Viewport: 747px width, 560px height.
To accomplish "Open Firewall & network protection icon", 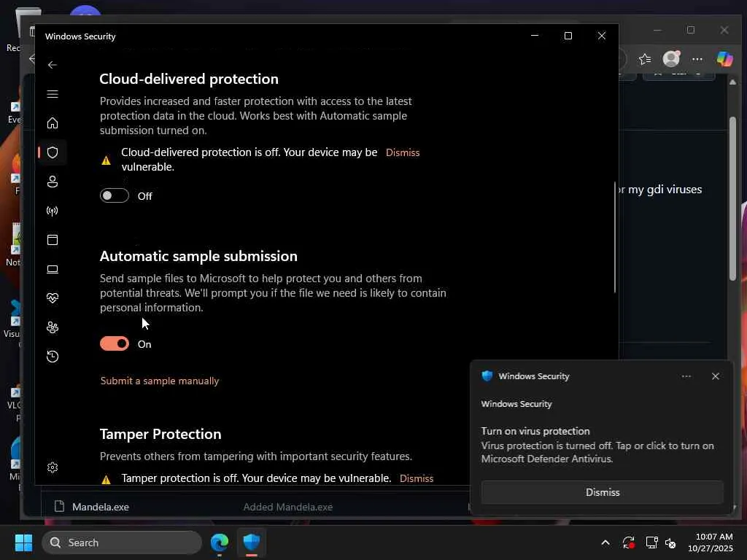I will point(53,211).
